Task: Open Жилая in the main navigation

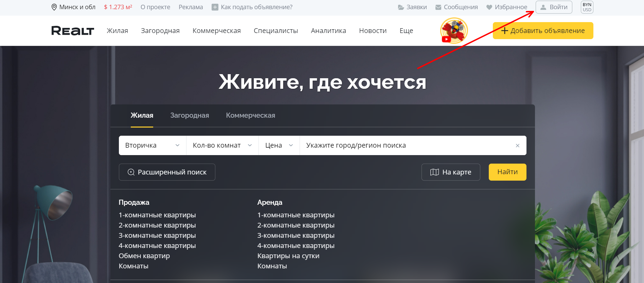Action: click(118, 31)
